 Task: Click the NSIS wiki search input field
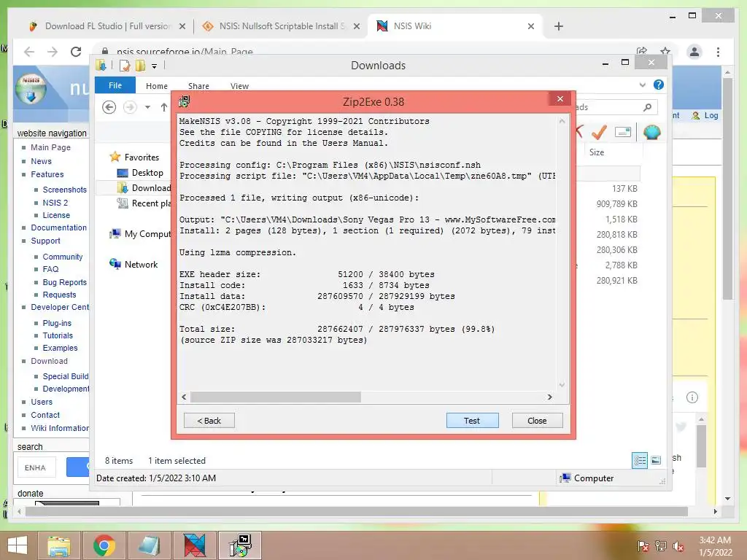(36, 467)
